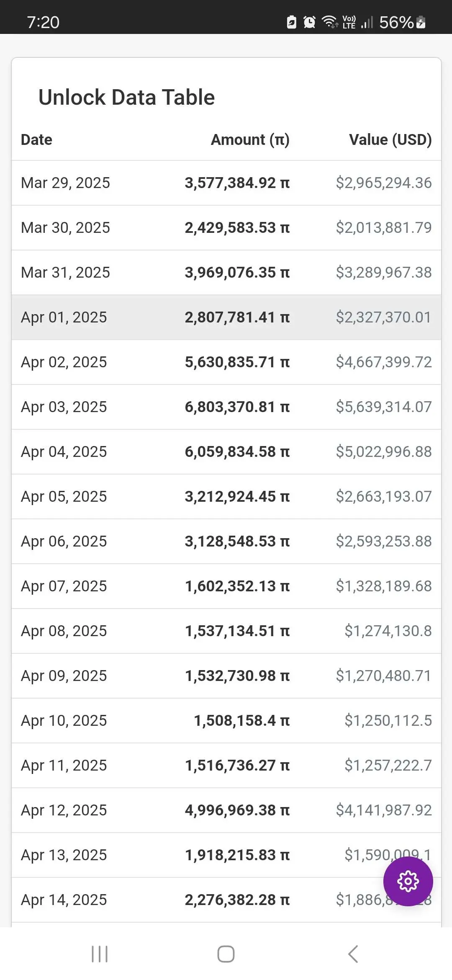Select the Apr 12, 2025 date cell

click(64, 810)
